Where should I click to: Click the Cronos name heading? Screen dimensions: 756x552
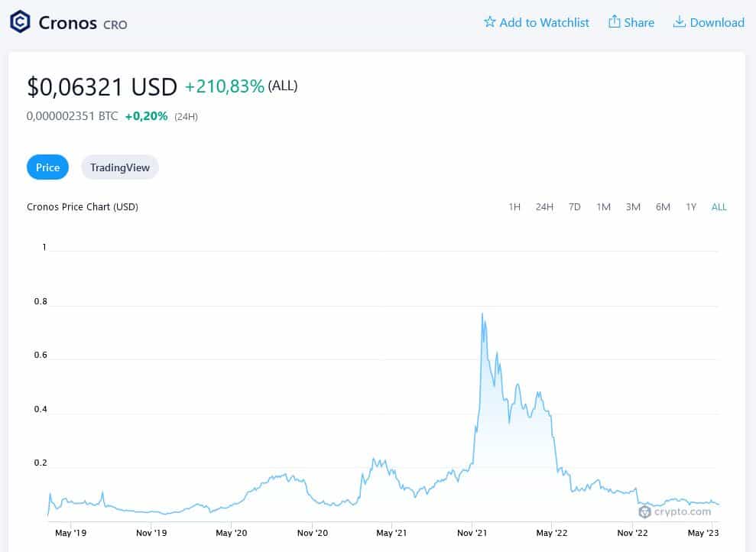[x=67, y=23]
